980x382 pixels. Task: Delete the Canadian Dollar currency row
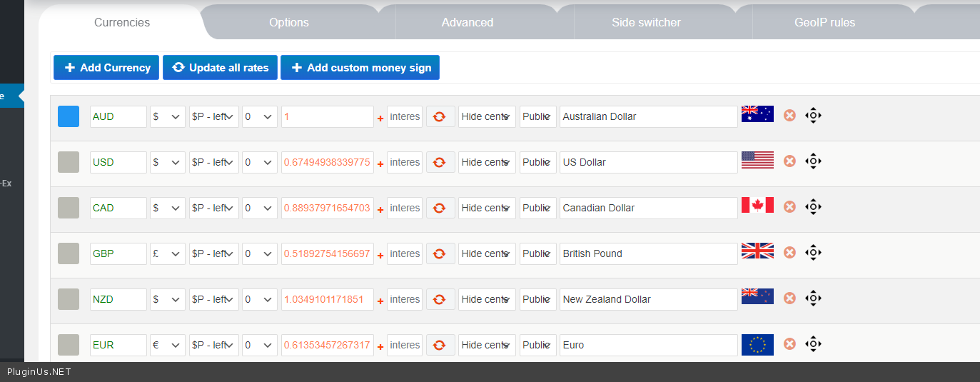789,207
